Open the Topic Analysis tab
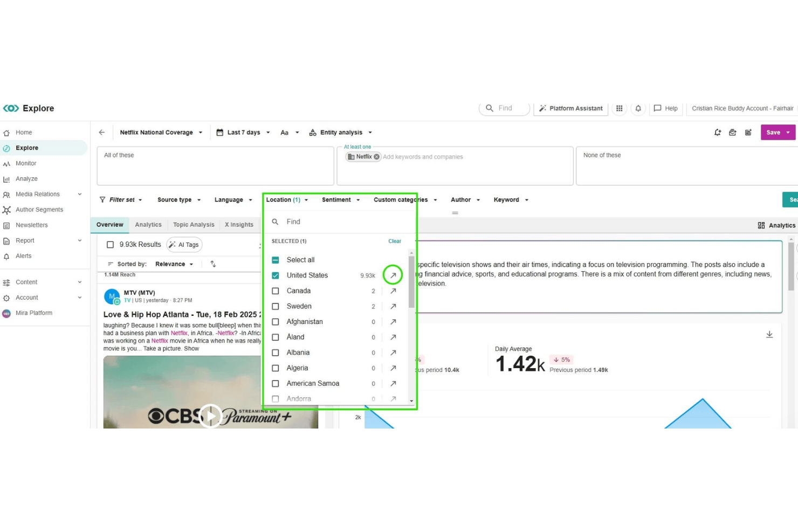The height and width of the screenshot is (532, 798). click(194, 225)
